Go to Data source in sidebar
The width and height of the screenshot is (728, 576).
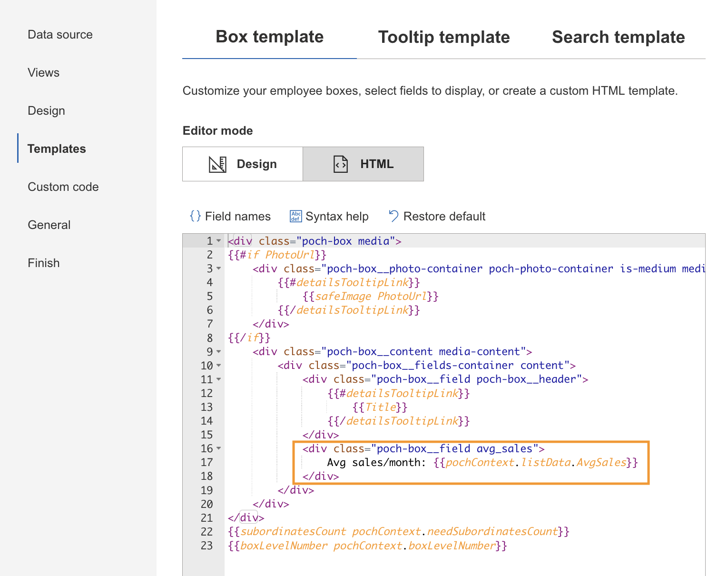[60, 35]
